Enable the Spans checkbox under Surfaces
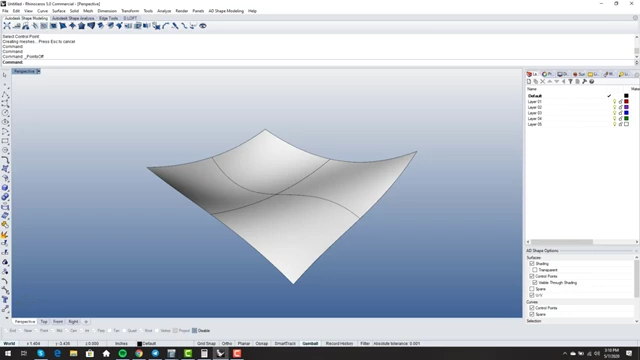The image size is (640, 360). pyautogui.click(x=532, y=289)
